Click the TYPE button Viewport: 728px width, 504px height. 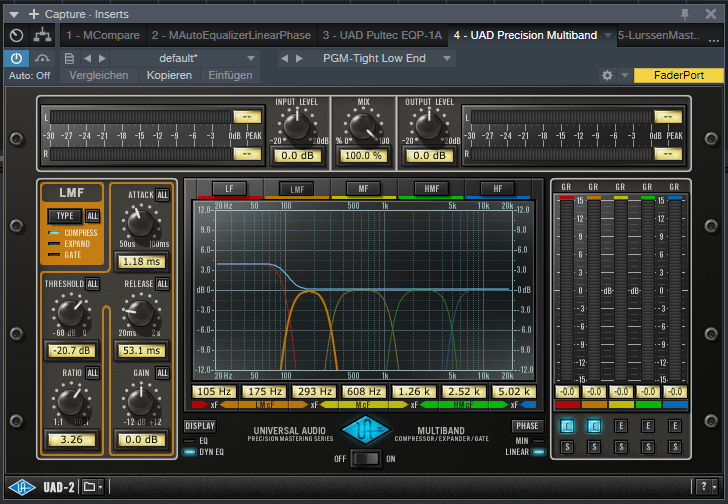[65, 216]
